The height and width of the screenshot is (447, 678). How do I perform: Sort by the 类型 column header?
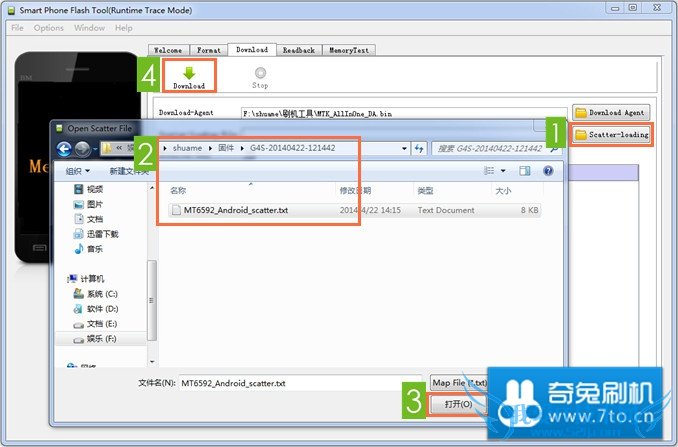pyautogui.click(x=425, y=191)
